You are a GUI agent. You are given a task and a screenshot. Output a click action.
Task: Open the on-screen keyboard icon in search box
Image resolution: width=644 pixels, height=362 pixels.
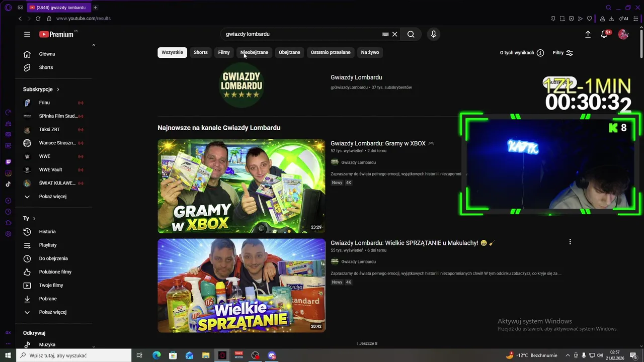coord(385,34)
